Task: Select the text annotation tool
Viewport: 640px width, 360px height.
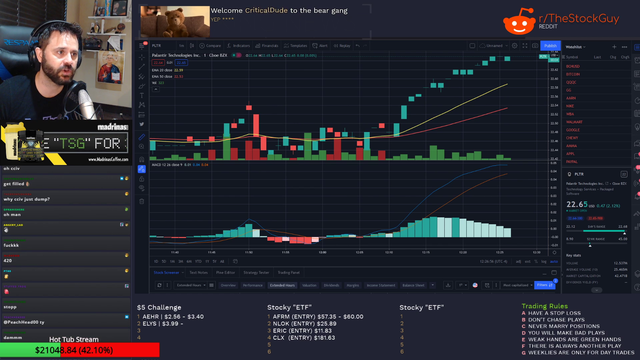Action: [142, 96]
